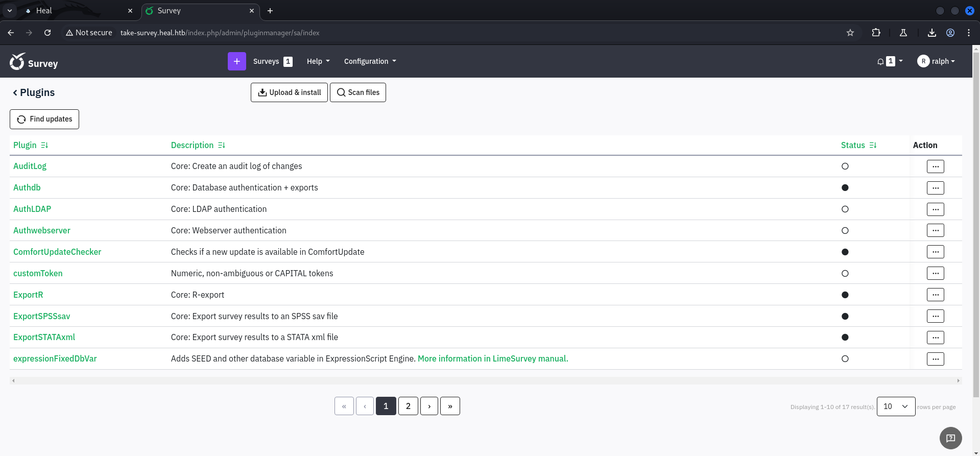Expand the Configuration dropdown menu
Image resolution: width=980 pixels, height=456 pixels.
(370, 61)
